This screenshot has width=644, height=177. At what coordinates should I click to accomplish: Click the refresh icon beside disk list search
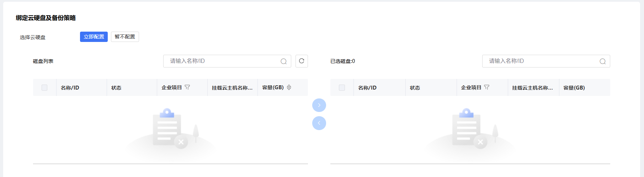tap(302, 61)
